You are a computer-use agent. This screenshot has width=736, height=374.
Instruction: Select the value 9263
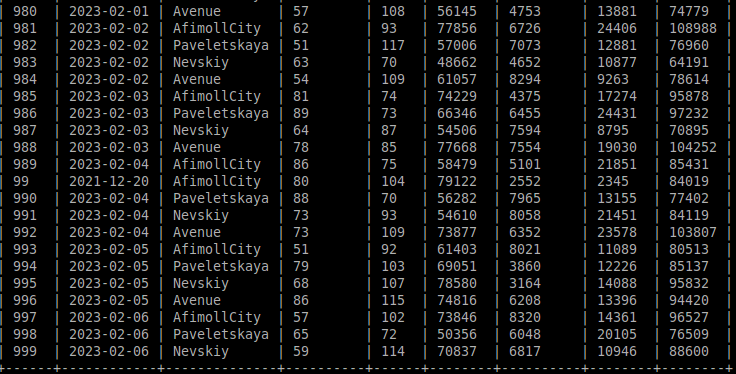(613, 79)
